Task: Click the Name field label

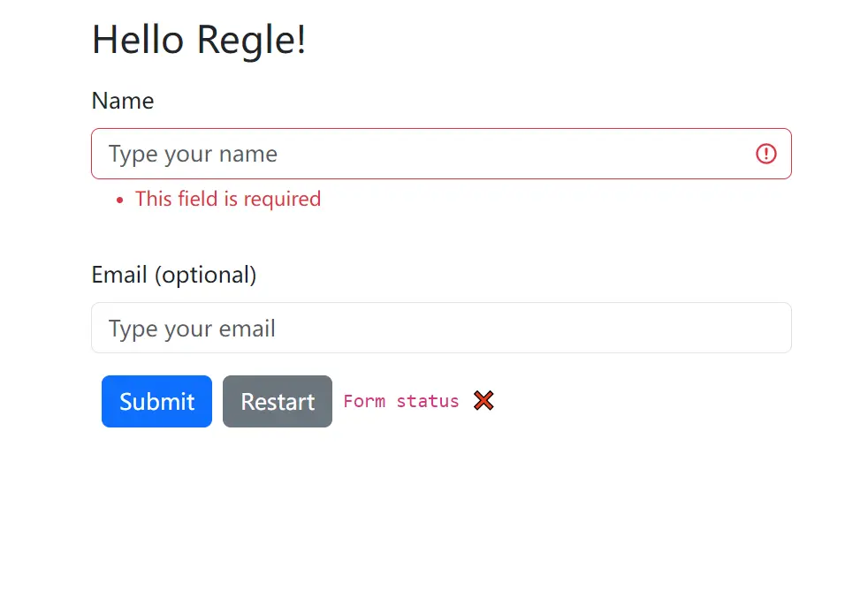Action: [x=122, y=101]
